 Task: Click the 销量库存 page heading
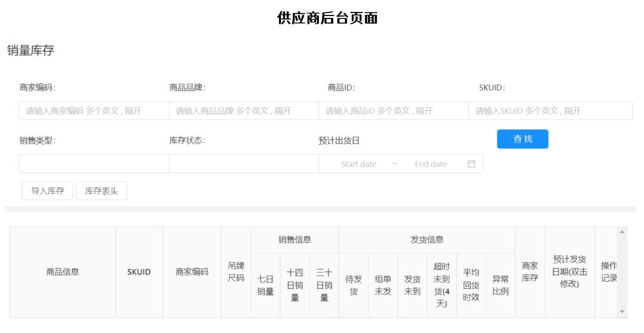coord(30,51)
